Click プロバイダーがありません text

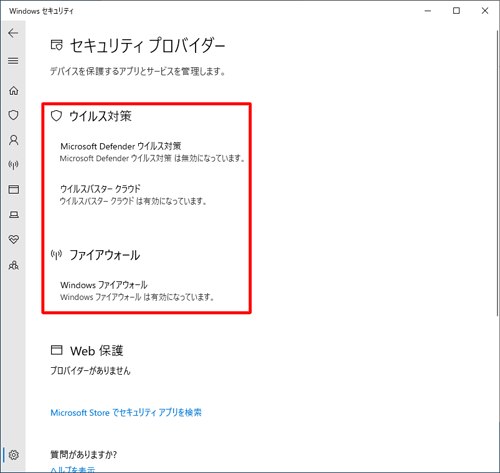click(90, 371)
